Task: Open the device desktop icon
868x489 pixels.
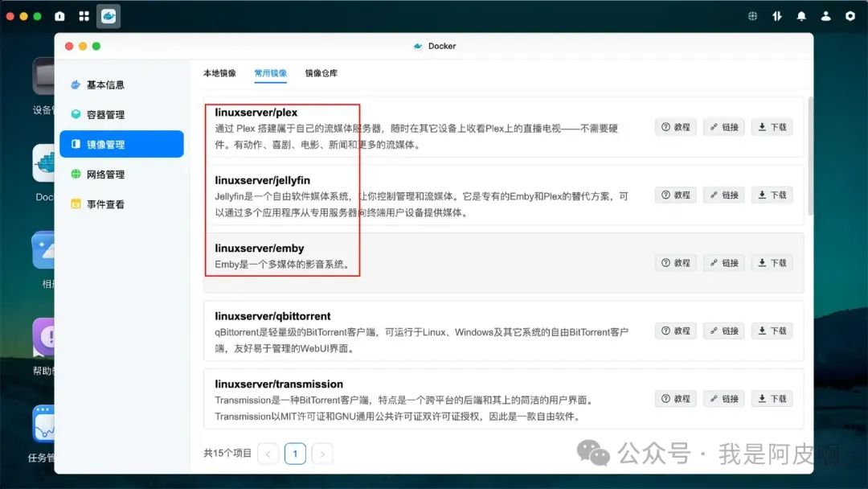Action: click(43, 76)
